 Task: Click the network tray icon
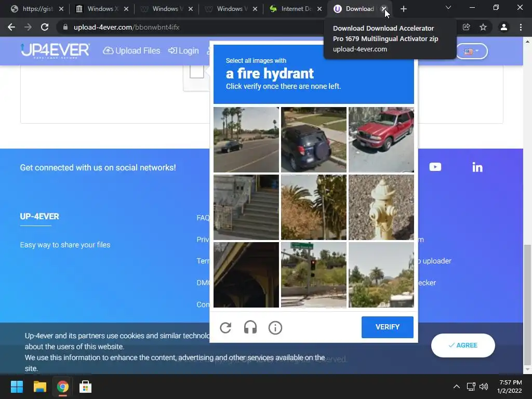[471, 387]
